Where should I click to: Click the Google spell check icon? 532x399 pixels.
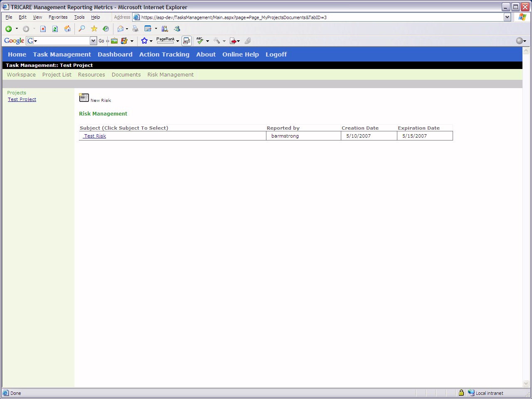click(200, 41)
